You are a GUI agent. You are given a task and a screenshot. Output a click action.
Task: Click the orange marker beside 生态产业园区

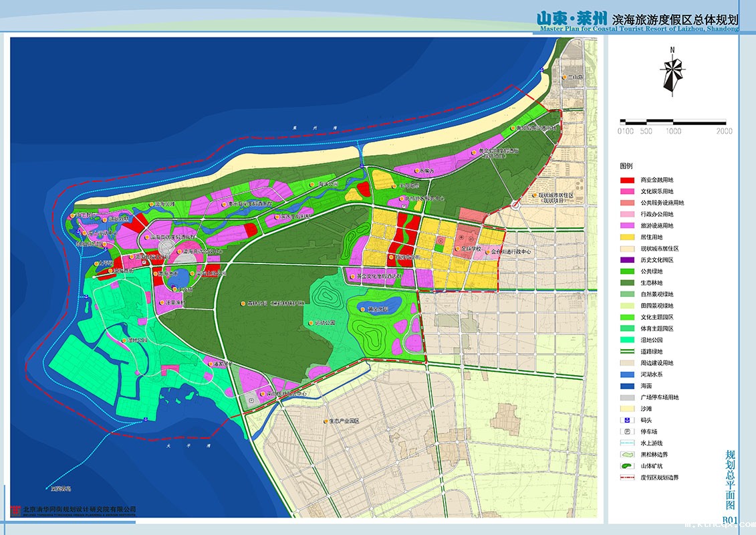click(325, 421)
